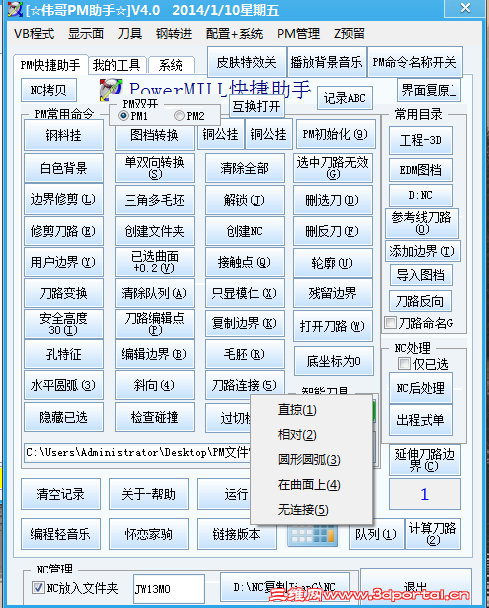Click the 隐藏已选 button

pos(64,417)
